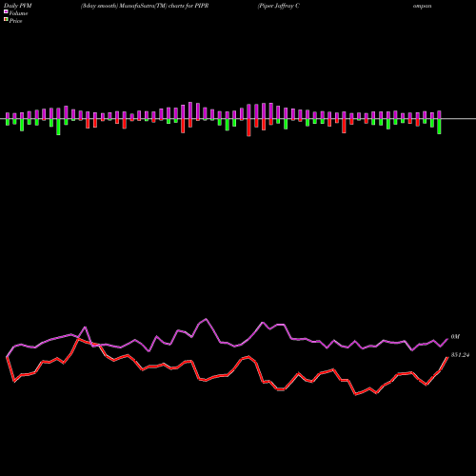Click the '351.24' price line end label
This screenshot has height=476, width=476.
[x=460, y=355]
